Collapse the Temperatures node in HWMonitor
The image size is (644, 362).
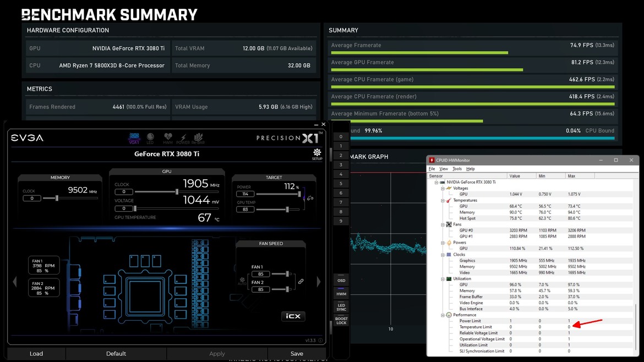pyautogui.click(x=443, y=200)
